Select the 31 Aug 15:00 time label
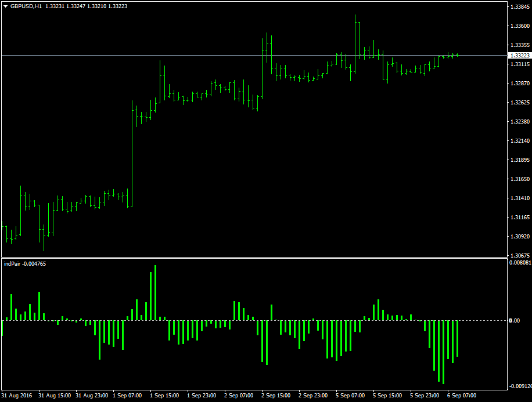The width and height of the screenshot is (532, 402). pos(55,396)
